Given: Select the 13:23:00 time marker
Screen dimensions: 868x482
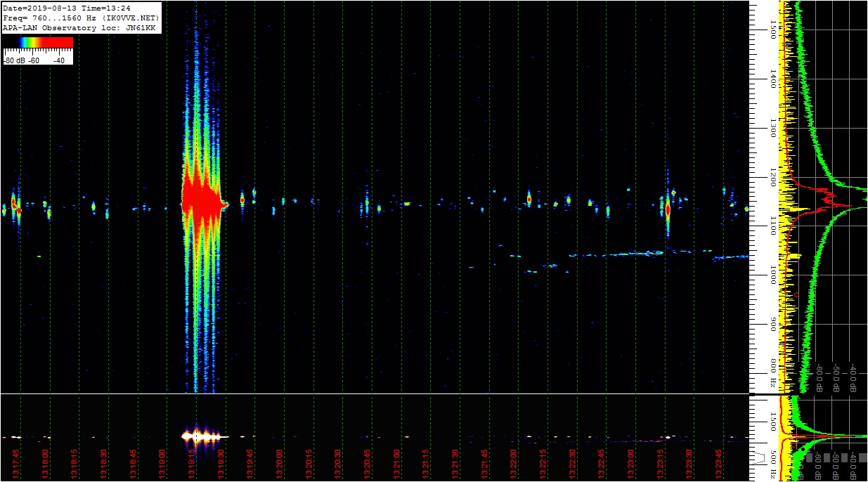Looking at the screenshot, I should pos(630,465).
